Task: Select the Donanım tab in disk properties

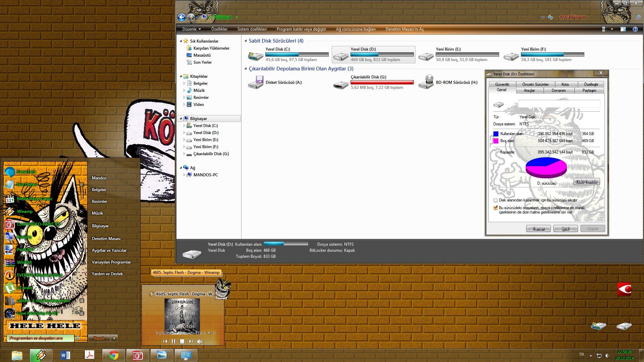Action: [559, 90]
